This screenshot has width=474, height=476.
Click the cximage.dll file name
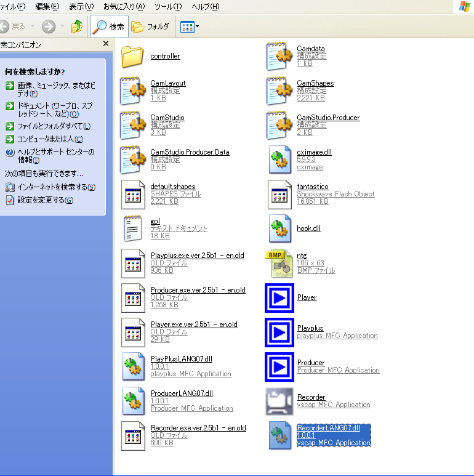point(315,152)
